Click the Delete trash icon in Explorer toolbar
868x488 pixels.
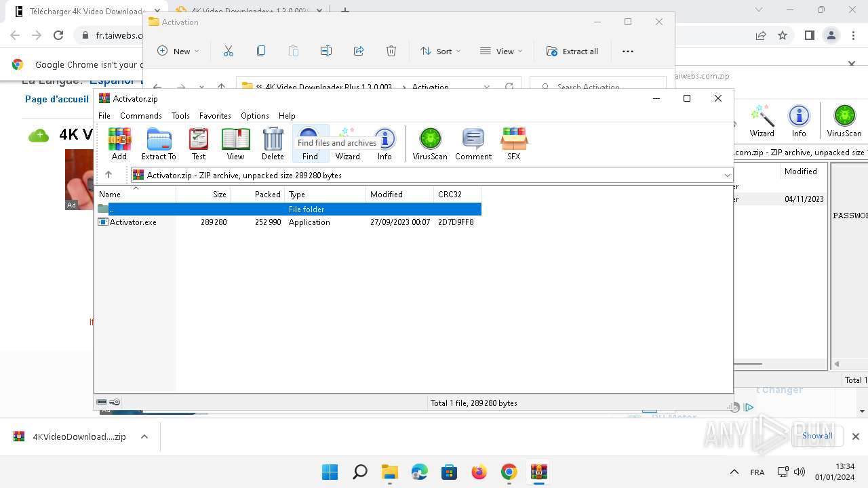click(x=391, y=52)
